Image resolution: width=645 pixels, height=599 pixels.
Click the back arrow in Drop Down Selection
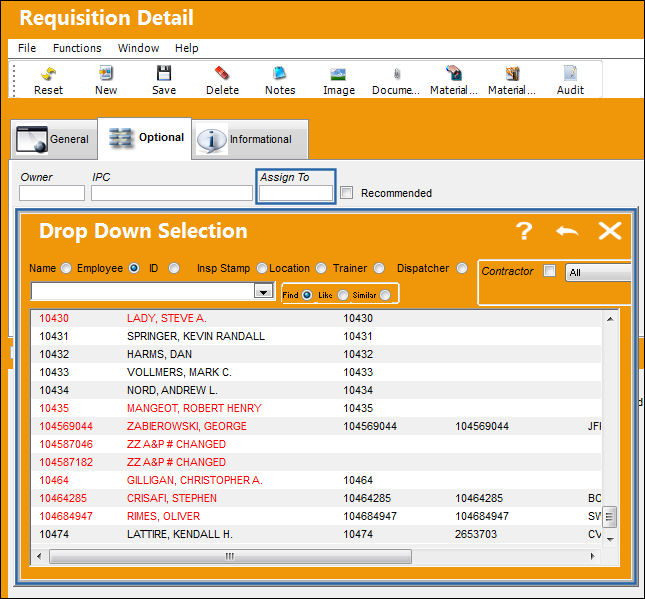tap(567, 231)
